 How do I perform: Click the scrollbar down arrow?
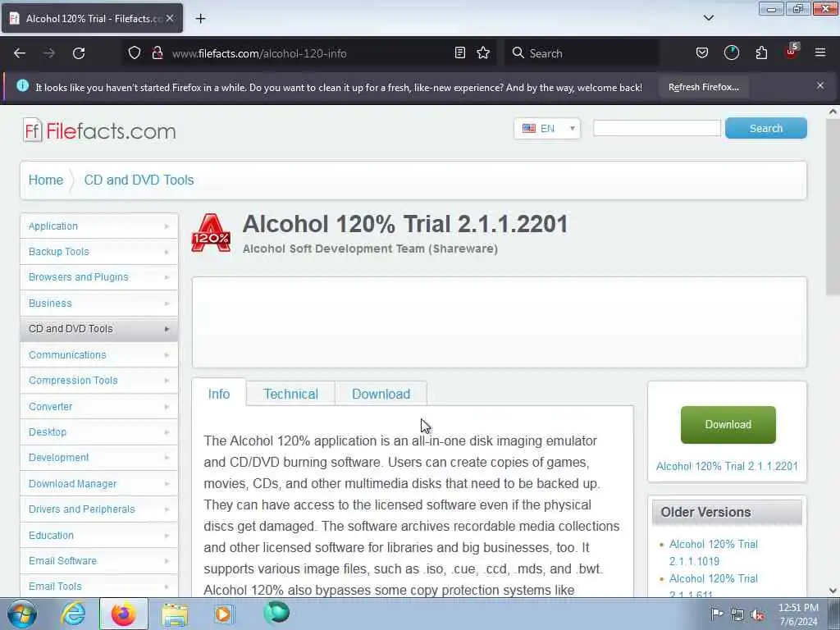[833, 591]
